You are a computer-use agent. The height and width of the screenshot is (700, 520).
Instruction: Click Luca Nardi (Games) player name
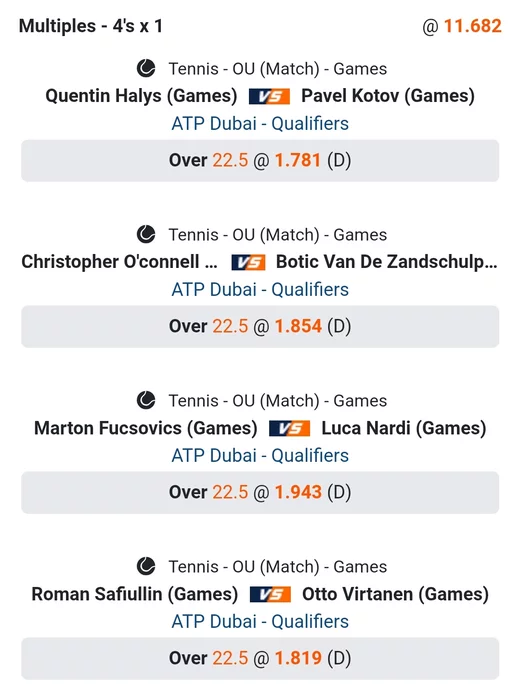[404, 428]
